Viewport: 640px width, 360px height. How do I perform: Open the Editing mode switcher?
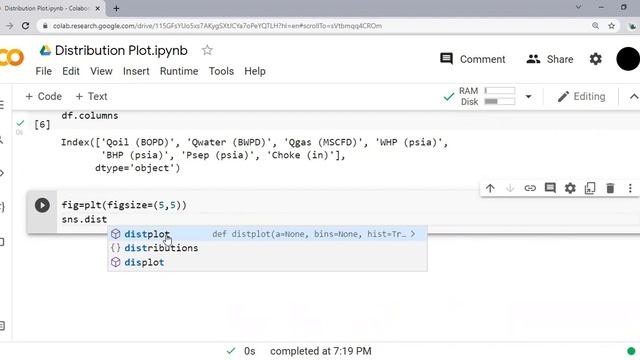click(x=581, y=96)
